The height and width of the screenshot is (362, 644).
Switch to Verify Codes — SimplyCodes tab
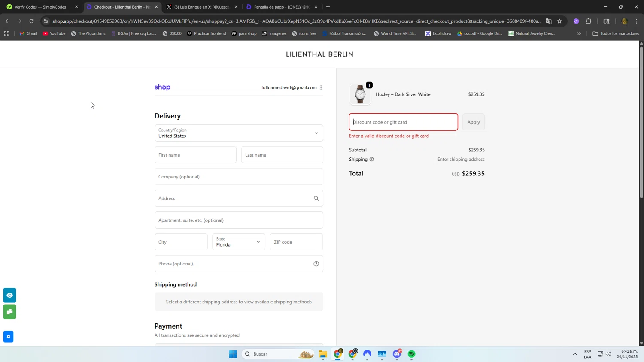(x=40, y=7)
